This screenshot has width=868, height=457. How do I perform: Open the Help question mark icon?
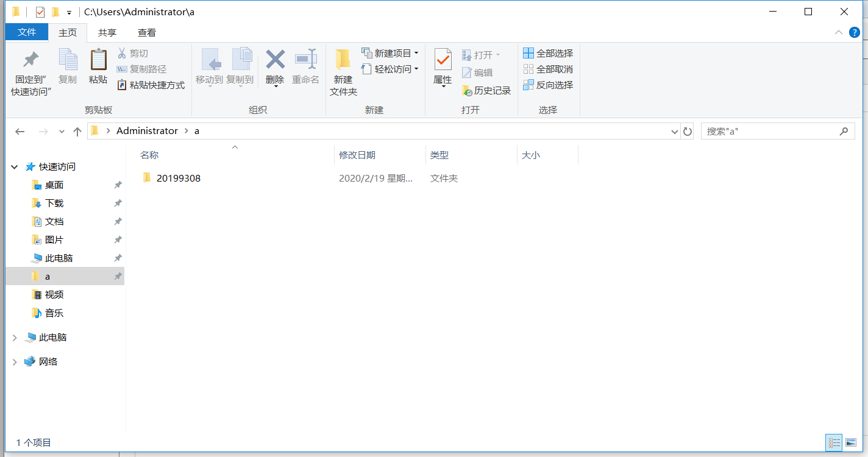854,32
